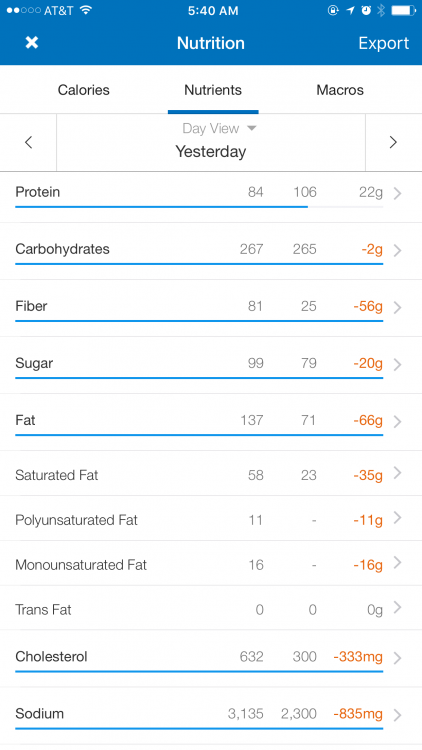The height and width of the screenshot is (750, 422).
Task: Go to previous day with left arrow
Action: [29, 142]
